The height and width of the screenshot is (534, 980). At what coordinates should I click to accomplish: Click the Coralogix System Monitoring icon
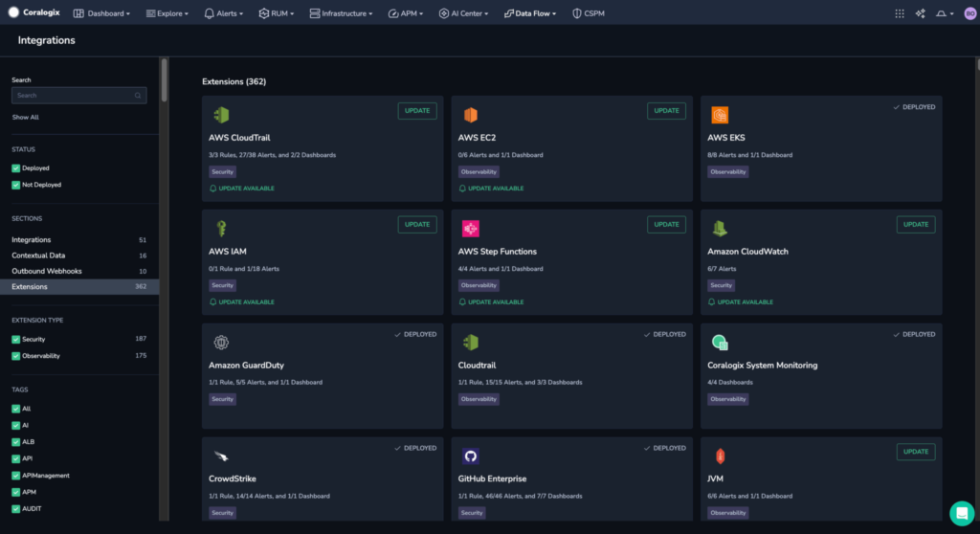(720, 342)
